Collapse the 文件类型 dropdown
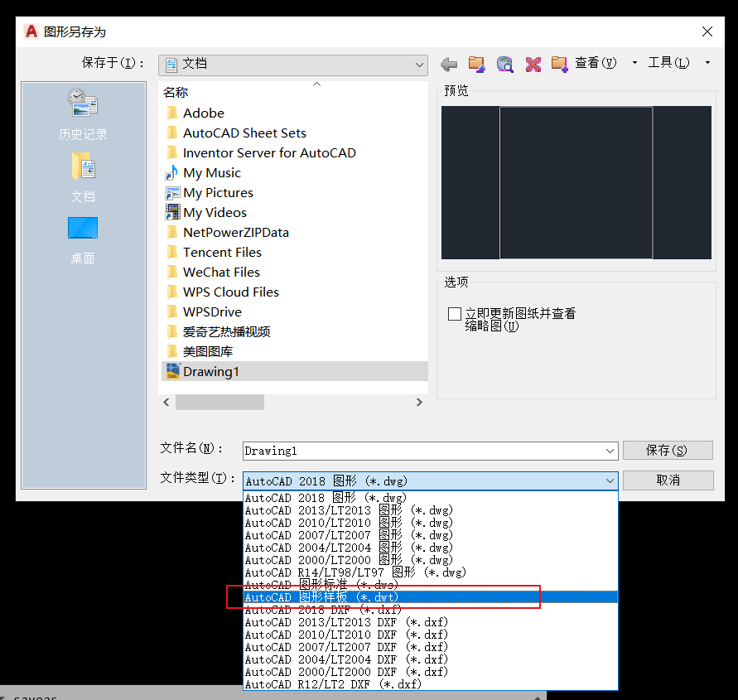This screenshot has height=700, width=738. 610,481
